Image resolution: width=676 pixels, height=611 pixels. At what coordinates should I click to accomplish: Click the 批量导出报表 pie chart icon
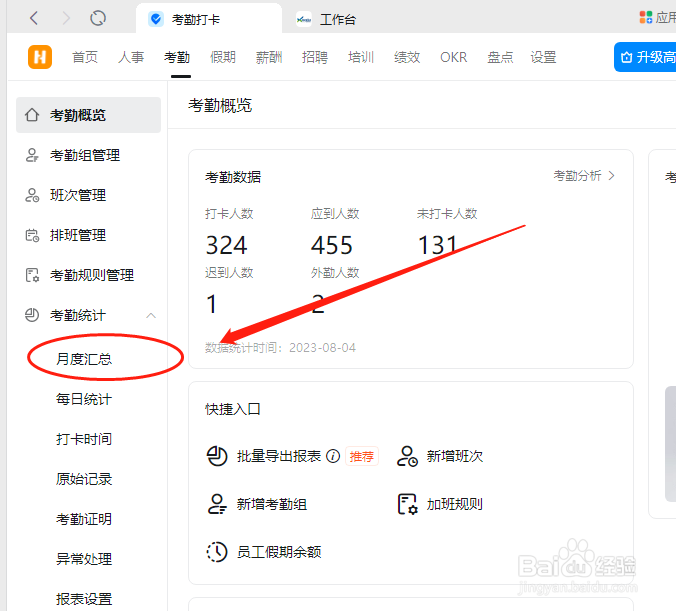pos(217,456)
